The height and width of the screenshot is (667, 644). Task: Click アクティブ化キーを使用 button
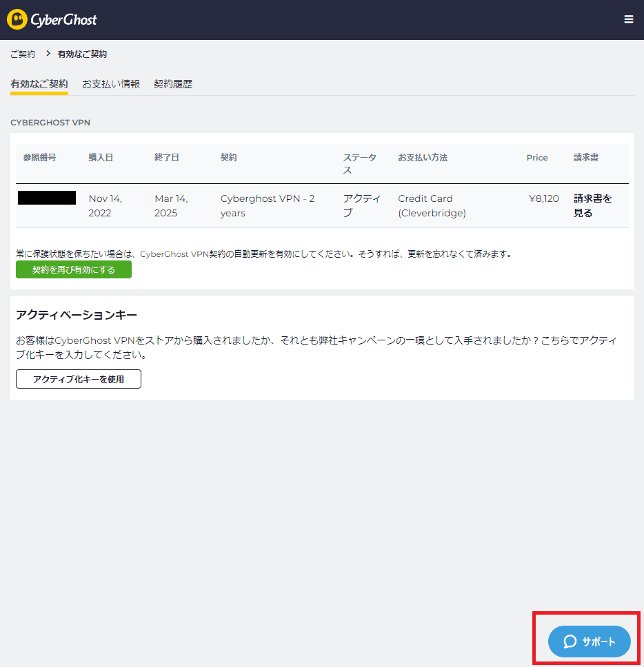(79, 379)
